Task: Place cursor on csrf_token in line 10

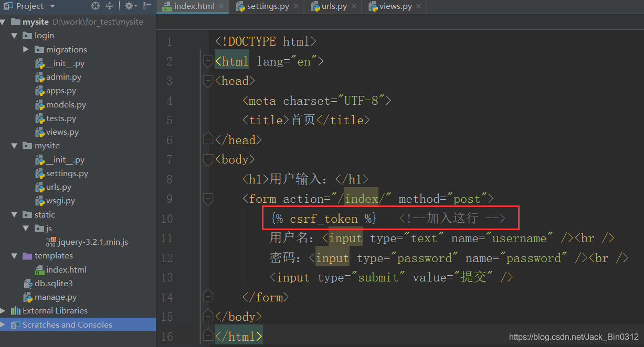Action: pos(324,219)
